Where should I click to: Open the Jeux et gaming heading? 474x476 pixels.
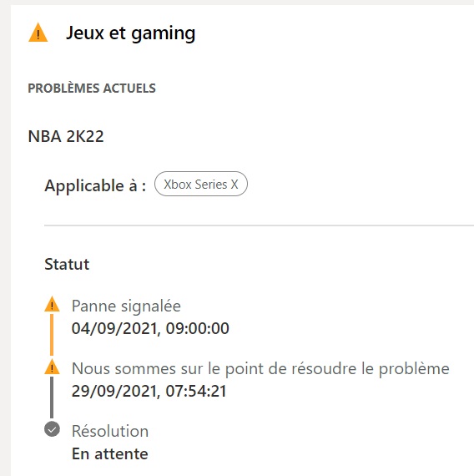click(130, 33)
